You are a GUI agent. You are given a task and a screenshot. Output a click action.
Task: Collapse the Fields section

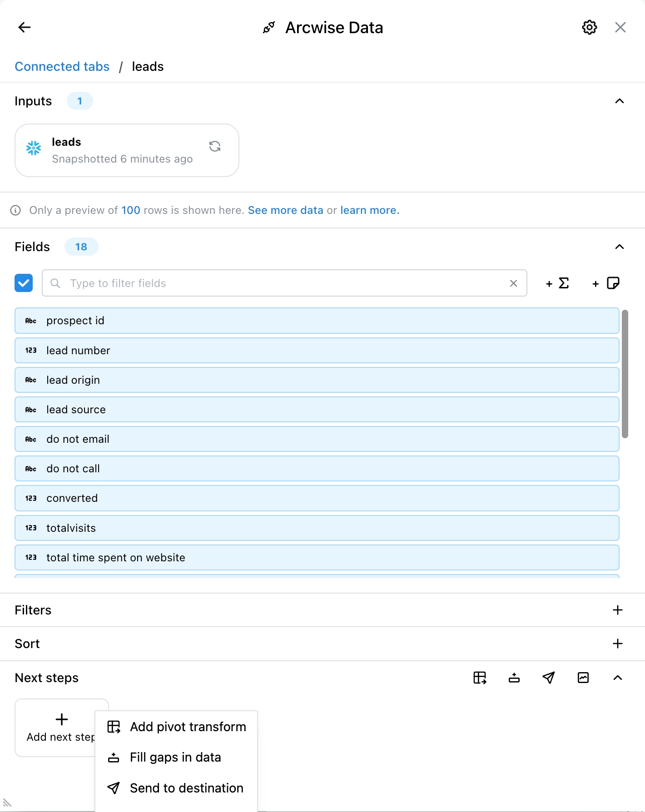point(619,247)
